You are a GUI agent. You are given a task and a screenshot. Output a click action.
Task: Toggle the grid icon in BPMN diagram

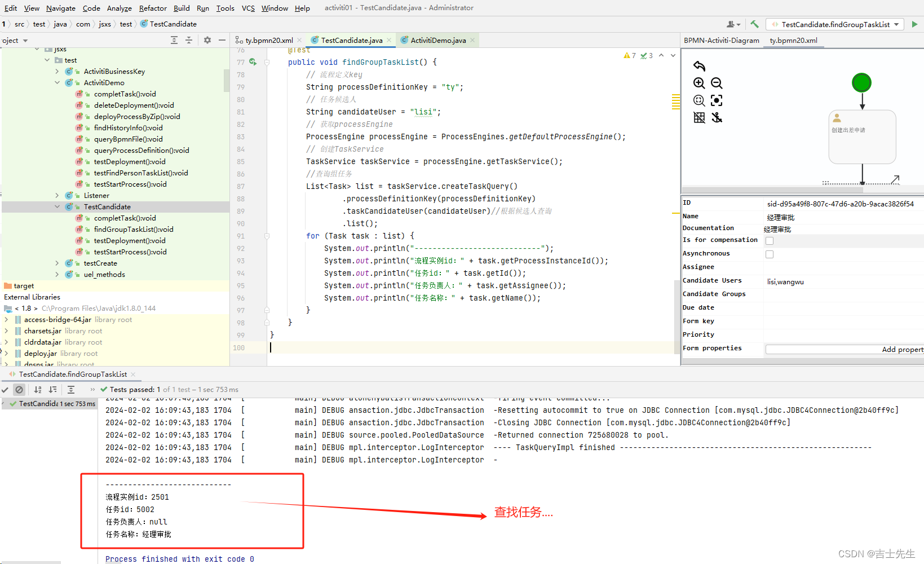[699, 117]
